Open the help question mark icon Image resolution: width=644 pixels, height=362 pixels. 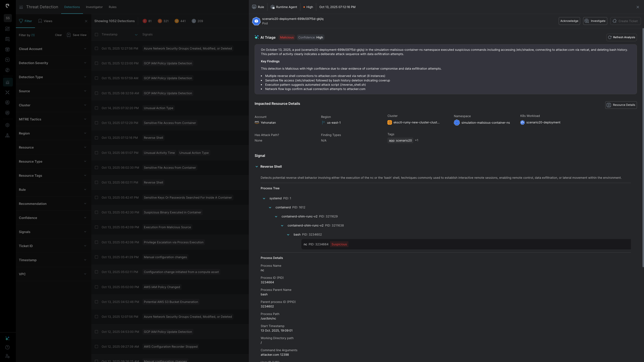pos(8,347)
